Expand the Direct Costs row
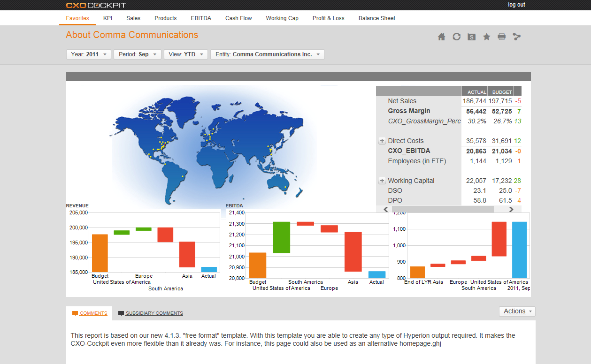The image size is (591, 364). pos(382,141)
